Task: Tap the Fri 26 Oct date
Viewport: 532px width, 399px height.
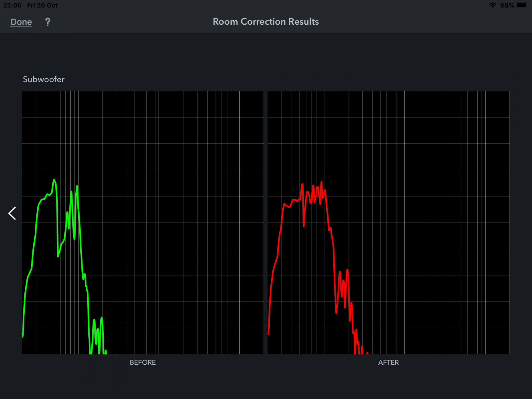Action: 42,5
